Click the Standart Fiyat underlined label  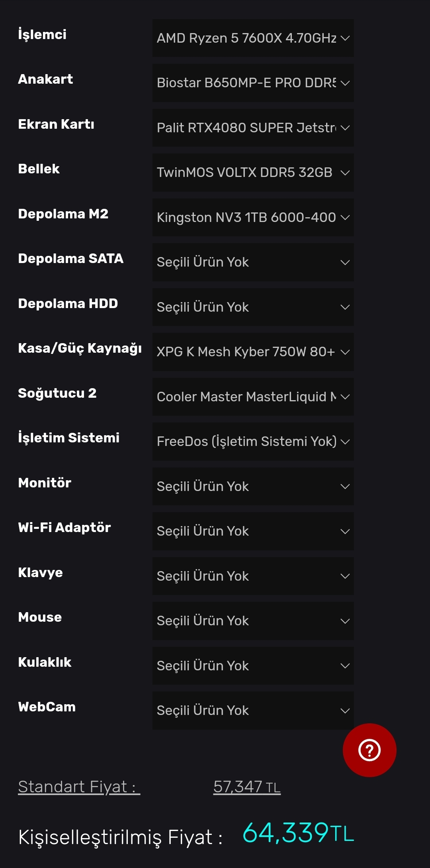(79, 787)
